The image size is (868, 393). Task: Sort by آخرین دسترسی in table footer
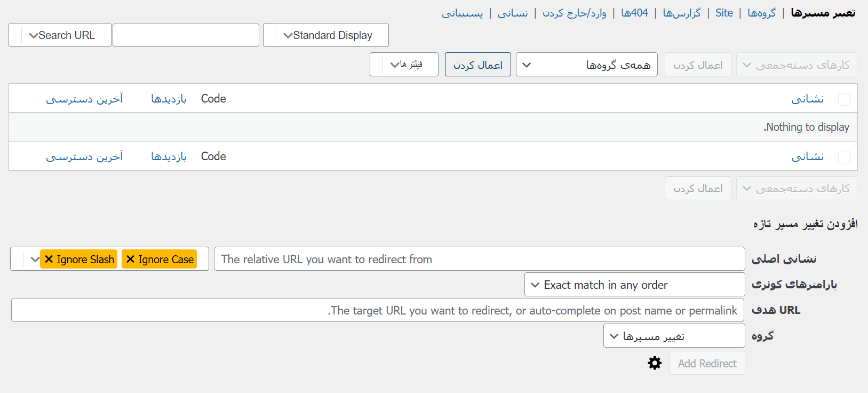pyautogui.click(x=84, y=156)
